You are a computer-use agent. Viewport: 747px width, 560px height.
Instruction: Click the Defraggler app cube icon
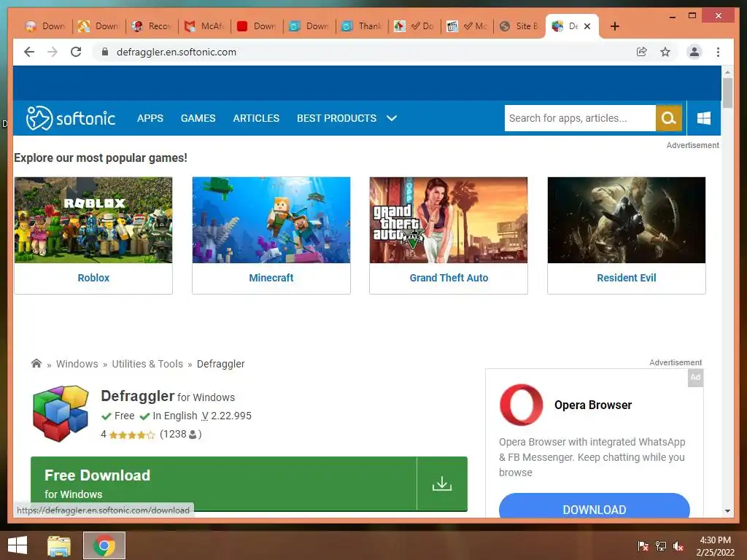[x=61, y=413]
